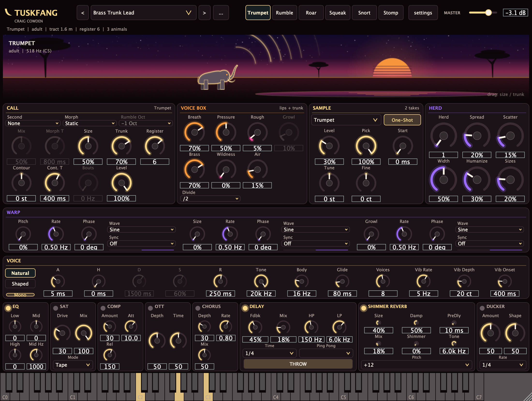This screenshot has width=532, height=401.
Task: Toggle the Mono slider switch
Action: pyautogui.click(x=20, y=295)
